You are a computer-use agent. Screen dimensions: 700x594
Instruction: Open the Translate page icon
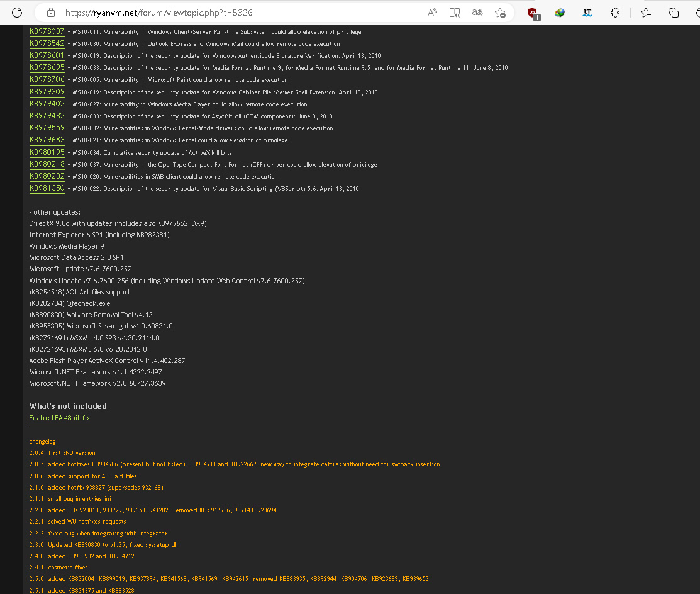[x=477, y=13]
